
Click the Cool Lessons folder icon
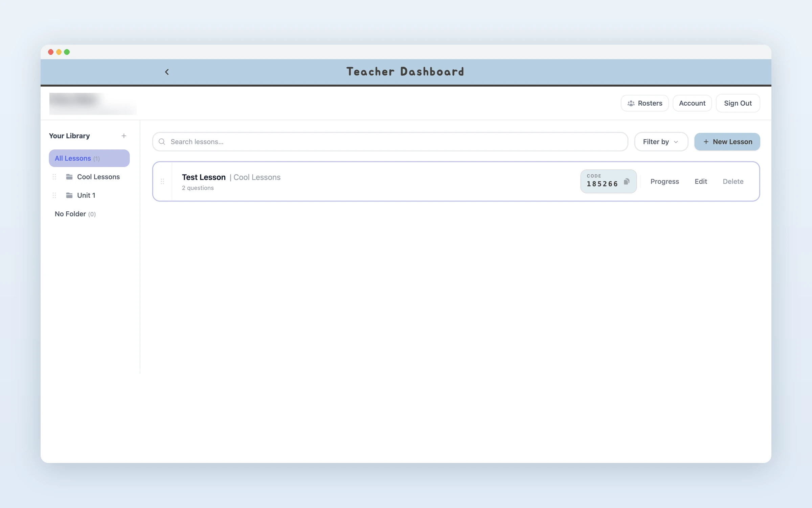click(x=69, y=177)
